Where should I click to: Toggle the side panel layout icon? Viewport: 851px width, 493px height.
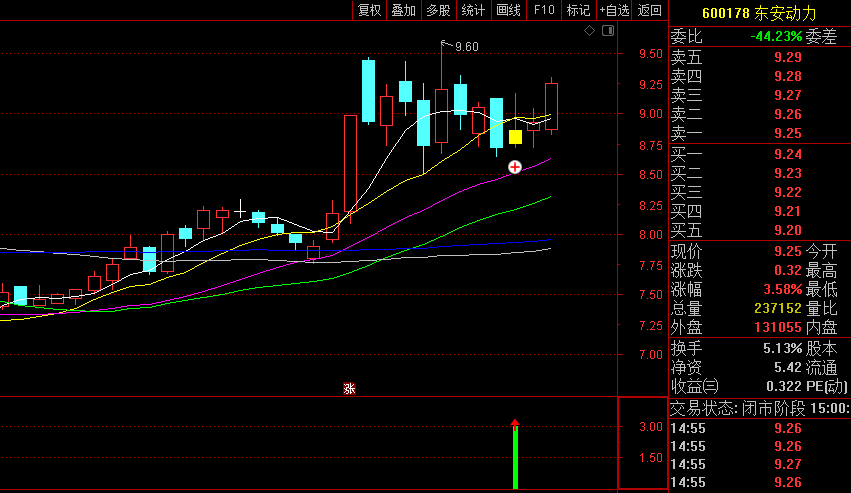point(608,31)
